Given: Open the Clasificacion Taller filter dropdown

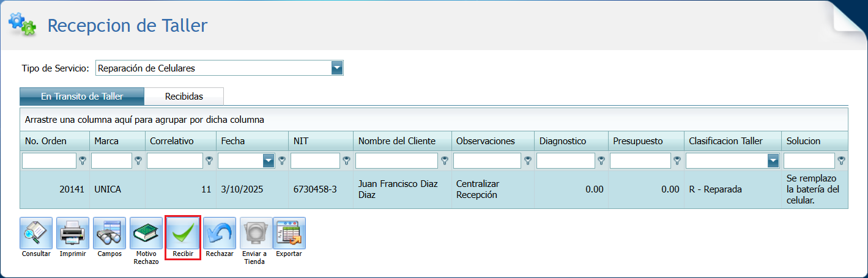Looking at the screenshot, I should 773,161.
